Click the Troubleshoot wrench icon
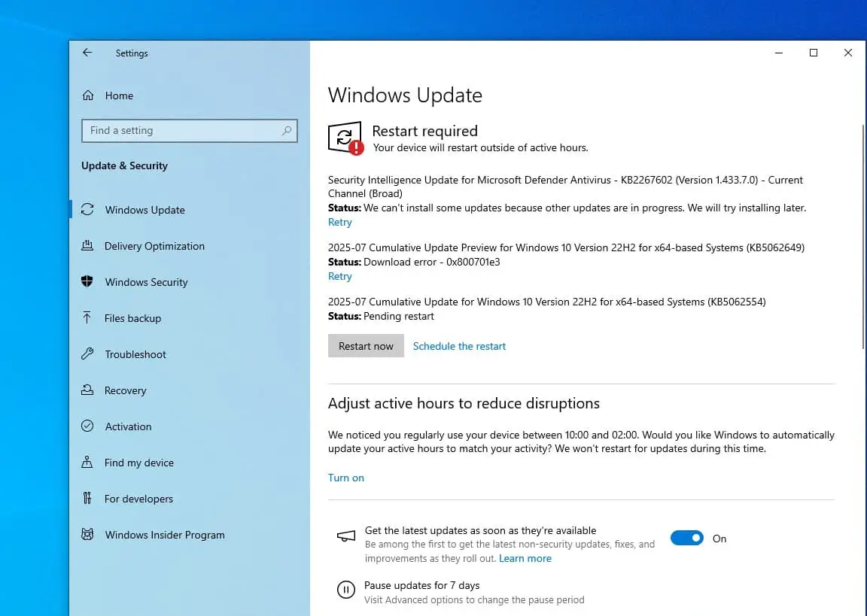 pyautogui.click(x=87, y=354)
